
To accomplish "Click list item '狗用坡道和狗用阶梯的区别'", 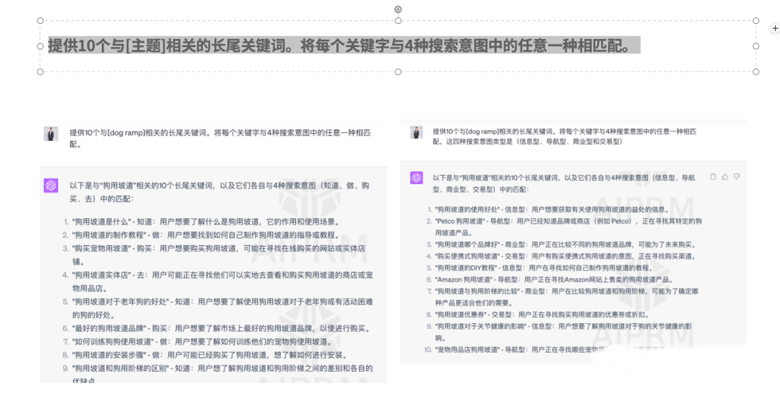I will (x=222, y=374).
